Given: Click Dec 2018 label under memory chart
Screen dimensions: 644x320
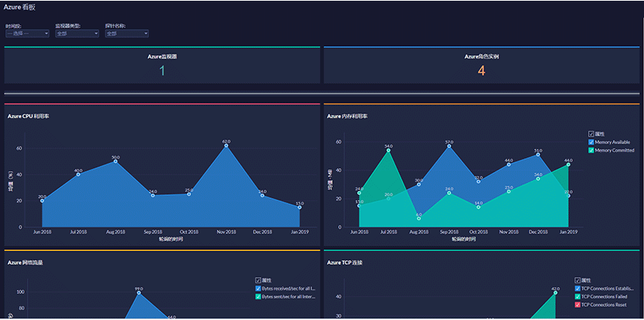Looking at the screenshot, I should [x=538, y=232].
